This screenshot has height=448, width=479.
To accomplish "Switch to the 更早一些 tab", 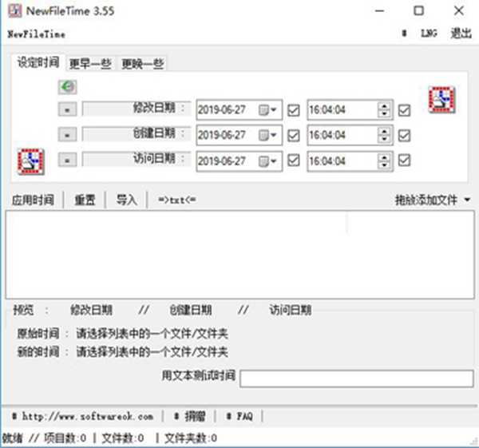I will [x=90, y=64].
